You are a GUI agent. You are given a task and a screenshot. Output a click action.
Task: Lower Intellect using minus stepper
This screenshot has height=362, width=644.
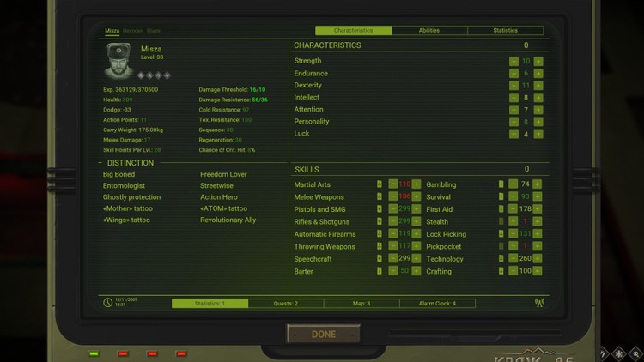click(513, 98)
